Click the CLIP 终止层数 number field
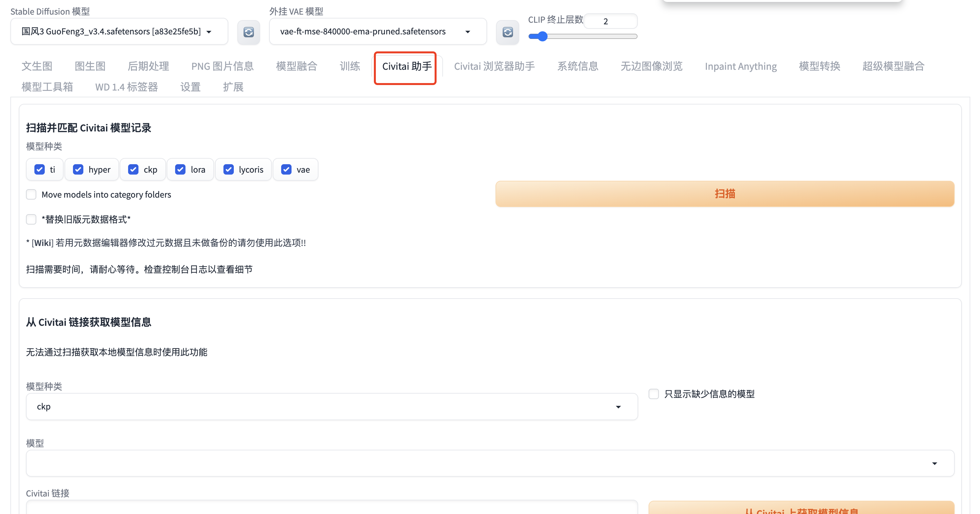This screenshot has height=514, width=980. coord(610,21)
